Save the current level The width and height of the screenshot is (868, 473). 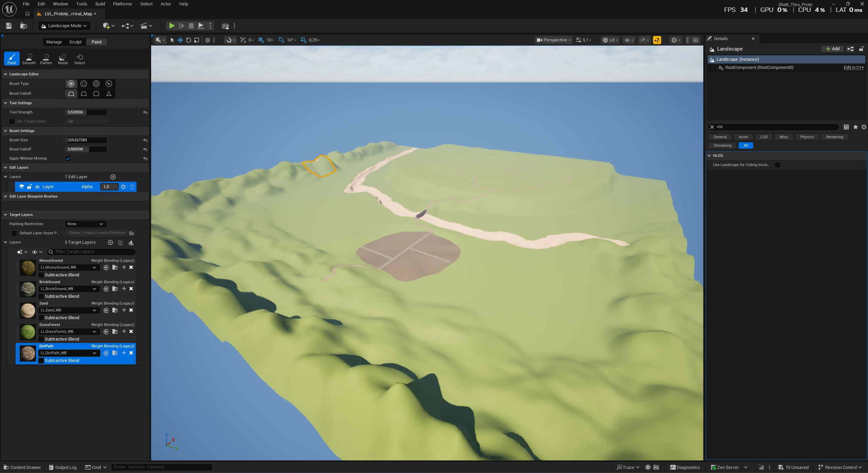pyautogui.click(x=9, y=26)
